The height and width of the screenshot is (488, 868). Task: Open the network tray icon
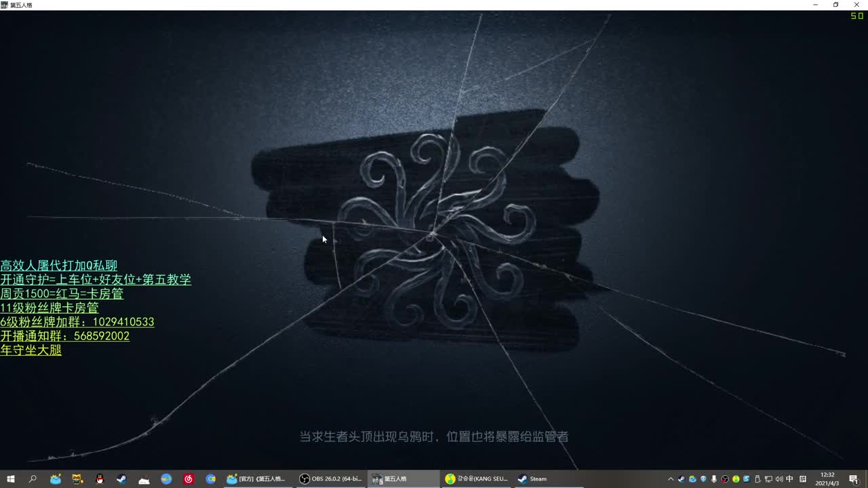coord(768,479)
